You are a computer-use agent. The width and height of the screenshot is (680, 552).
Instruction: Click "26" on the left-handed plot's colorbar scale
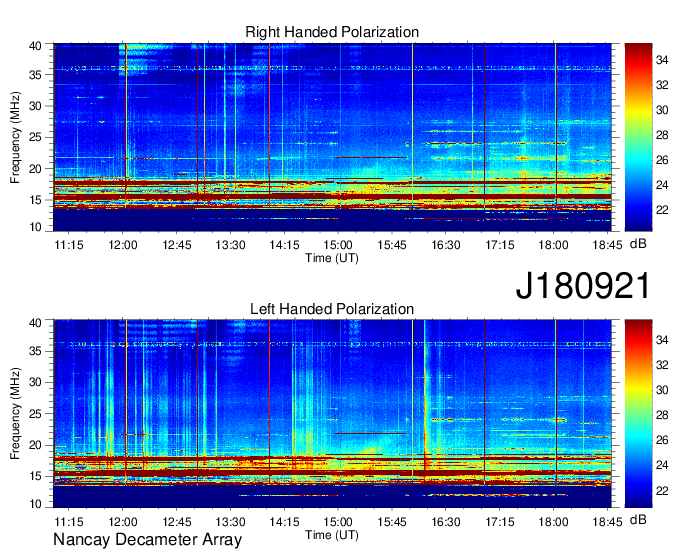(662, 440)
